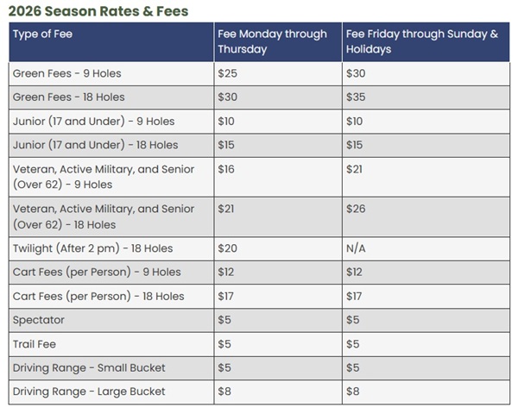Image resolution: width=518 pixels, height=420 pixels.
Task: Select "Cart Fees (per Person) - 9 Holes" label
Action: coord(97,272)
